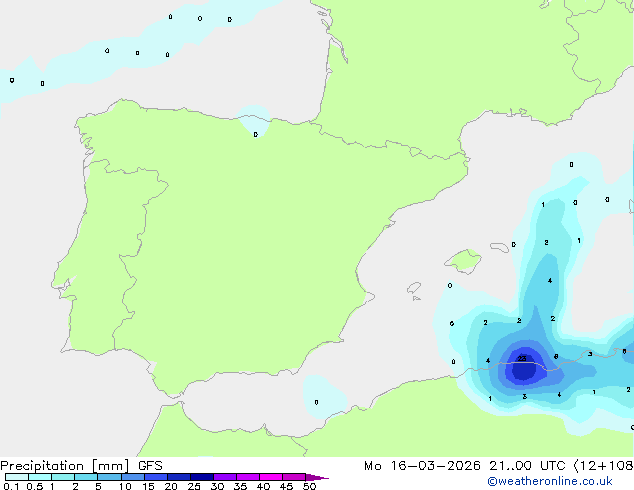This screenshot has height=490, width=634.
Task: Pick the legend swatch between 0.1 and 0.5
Action: pos(17,477)
